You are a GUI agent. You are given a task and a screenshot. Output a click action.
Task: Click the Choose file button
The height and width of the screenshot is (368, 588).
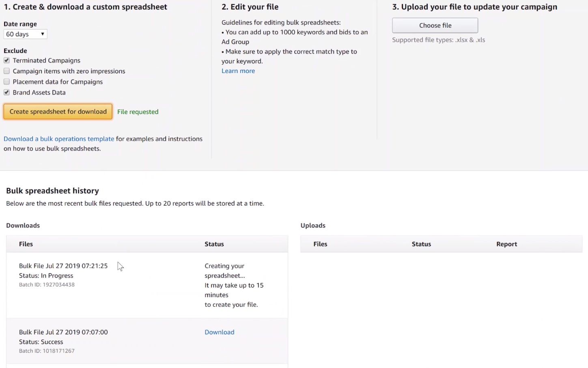[435, 26]
